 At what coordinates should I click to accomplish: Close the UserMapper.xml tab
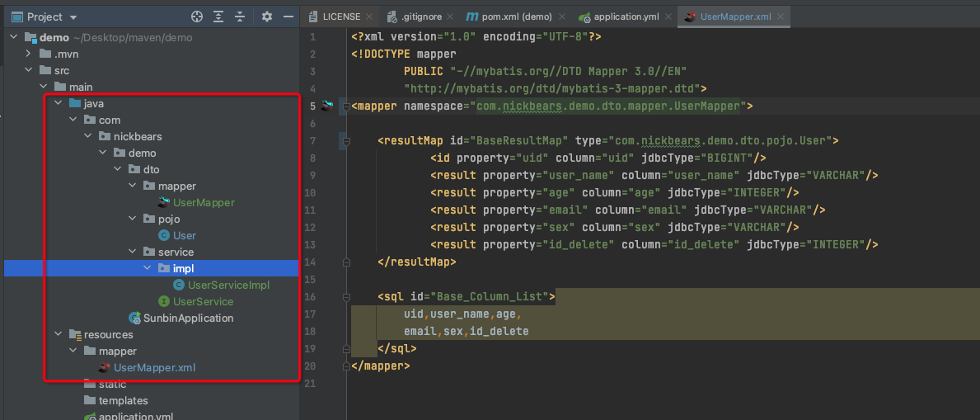780,17
